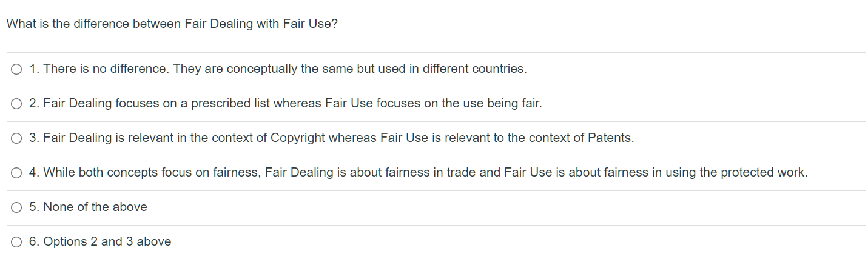Click the '6. Options 2 and 3 above' label
The height and width of the screenshot is (259, 868).
pos(100,242)
